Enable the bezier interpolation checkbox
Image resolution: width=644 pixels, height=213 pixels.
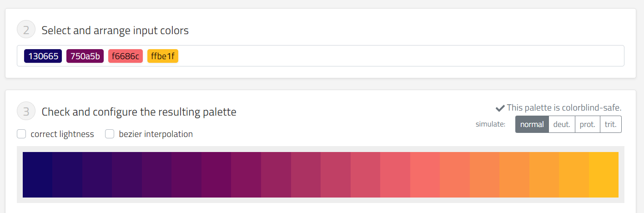pos(110,134)
